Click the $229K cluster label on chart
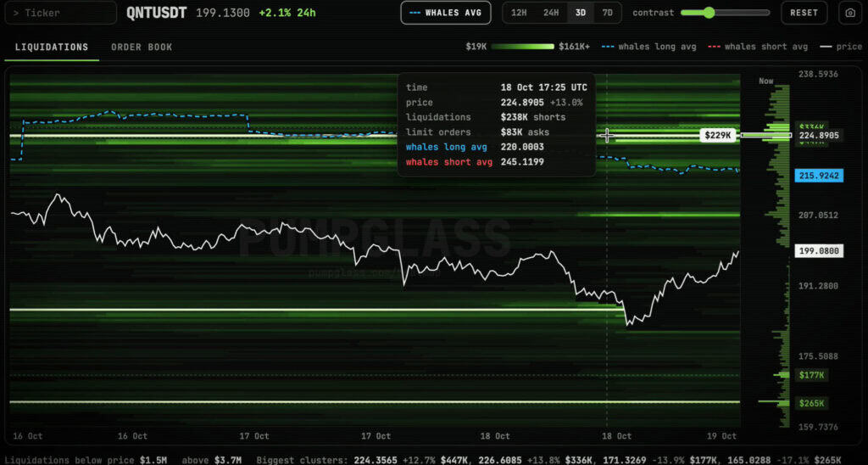This screenshot has width=868, height=465. pos(717,135)
